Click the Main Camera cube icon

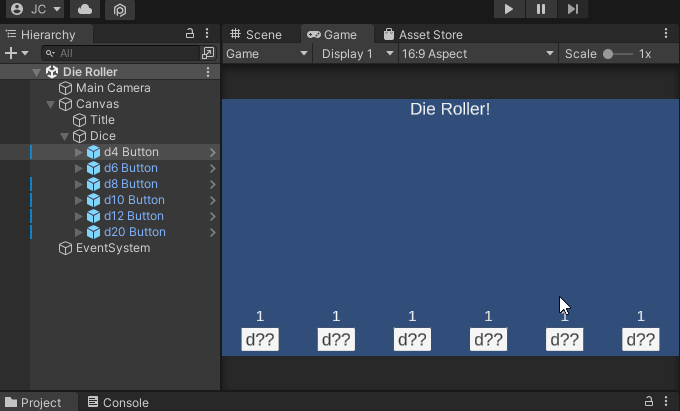[65, 88]
